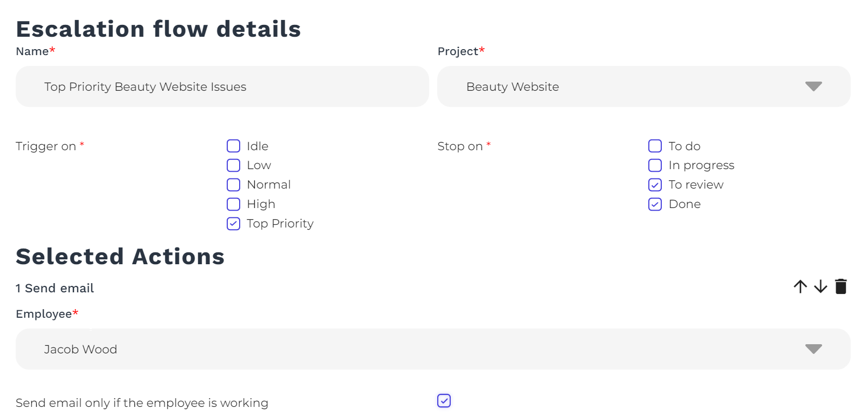This screenshot has width=868, height=415.
Task: Check the Idle trigger checkbox
Action: [x=233, y=146]
